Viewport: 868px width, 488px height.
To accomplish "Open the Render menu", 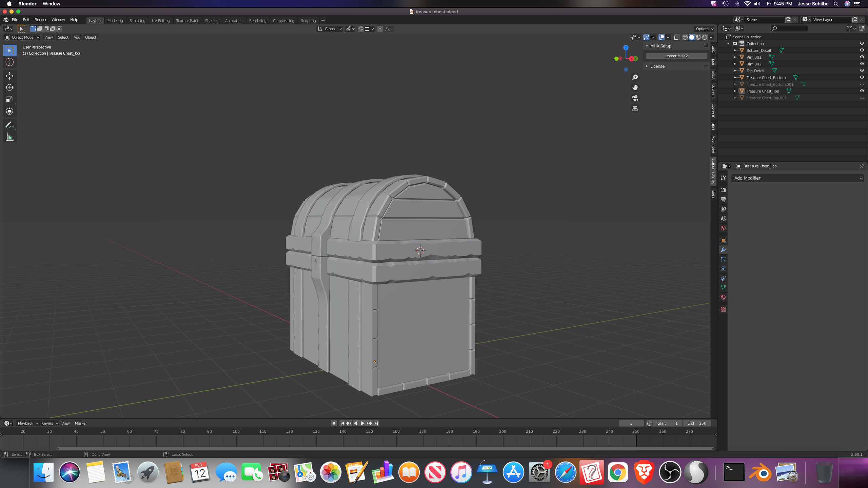I will (x=40, y=20).
